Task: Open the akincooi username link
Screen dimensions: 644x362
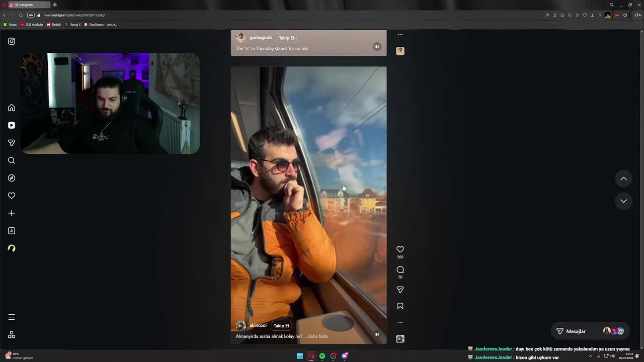Action: (x=258, y=325)
